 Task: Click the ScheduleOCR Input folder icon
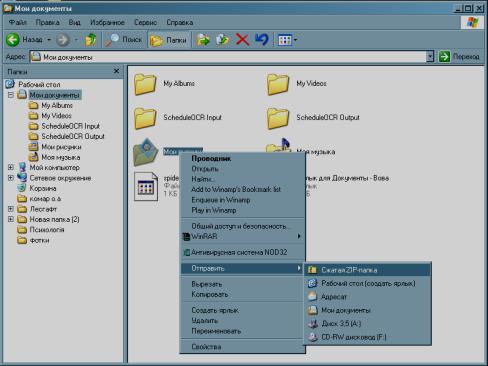pyautogui.click(x=145, y=118)
